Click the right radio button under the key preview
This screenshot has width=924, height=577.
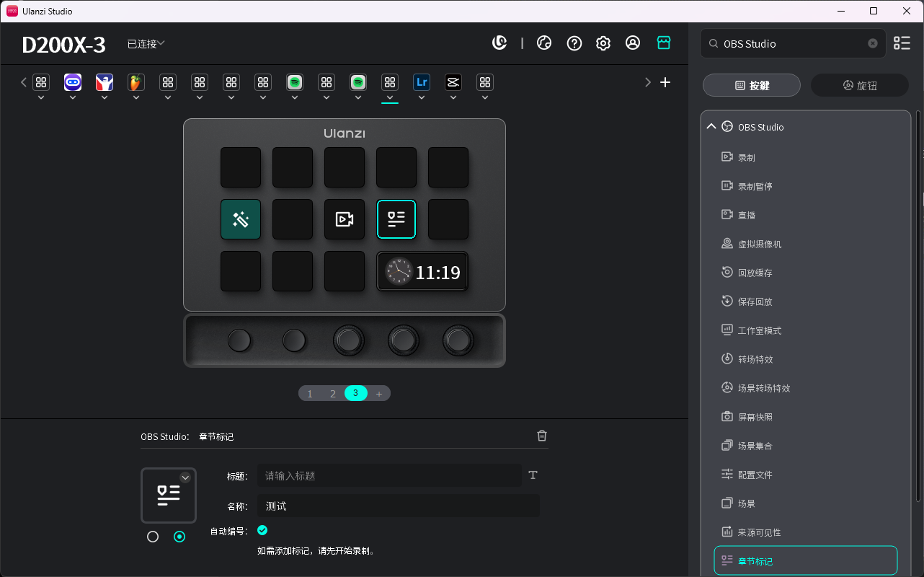tap(179, 537)
